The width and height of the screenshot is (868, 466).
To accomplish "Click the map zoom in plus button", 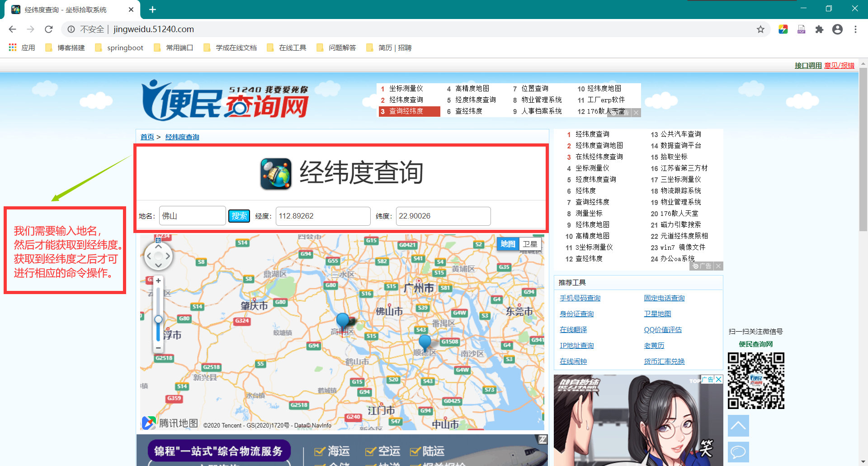I will coord(158,281).
